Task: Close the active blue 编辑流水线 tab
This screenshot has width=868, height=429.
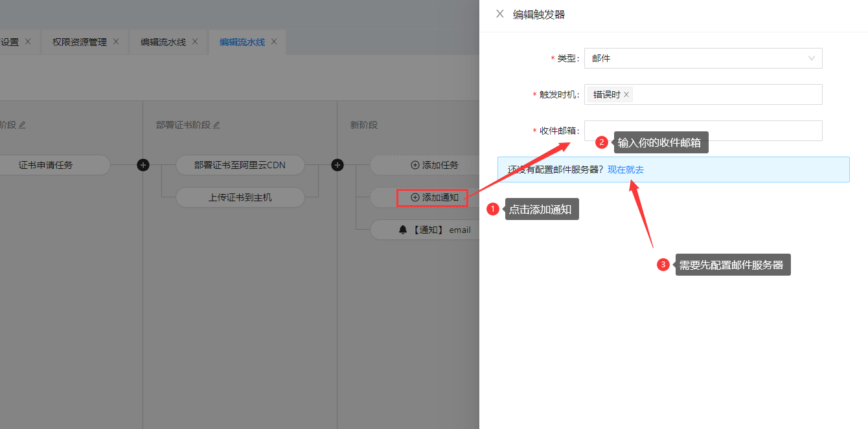Action: pyautogui.click(x=274, y=41)
